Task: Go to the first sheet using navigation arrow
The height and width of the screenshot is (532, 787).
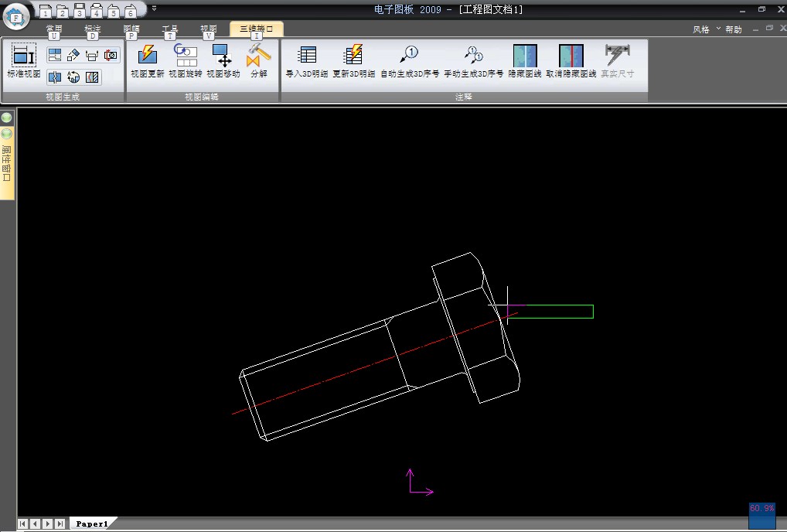Action: (23, 523)
